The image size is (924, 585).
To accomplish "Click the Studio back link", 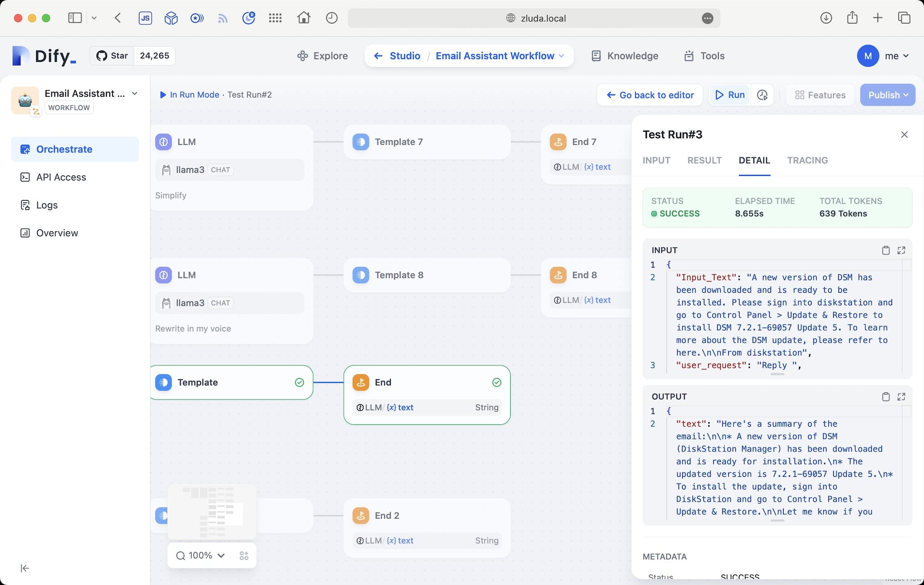I will [397, 56].
